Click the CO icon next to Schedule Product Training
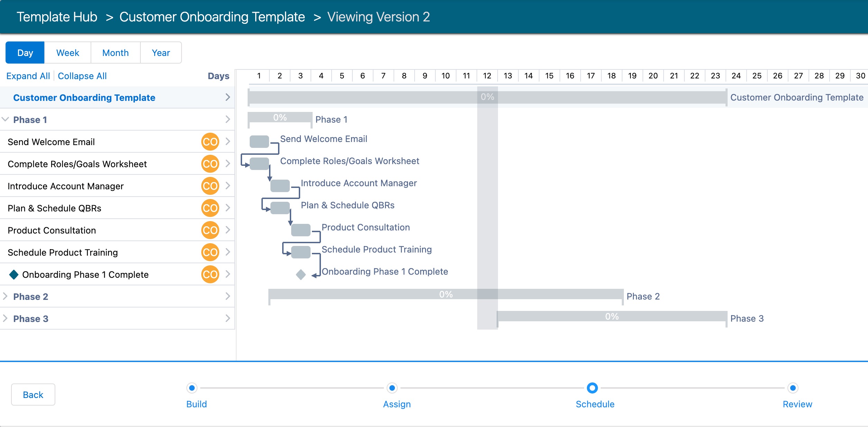This screenshot has width=868, height=427. point(210,252)
